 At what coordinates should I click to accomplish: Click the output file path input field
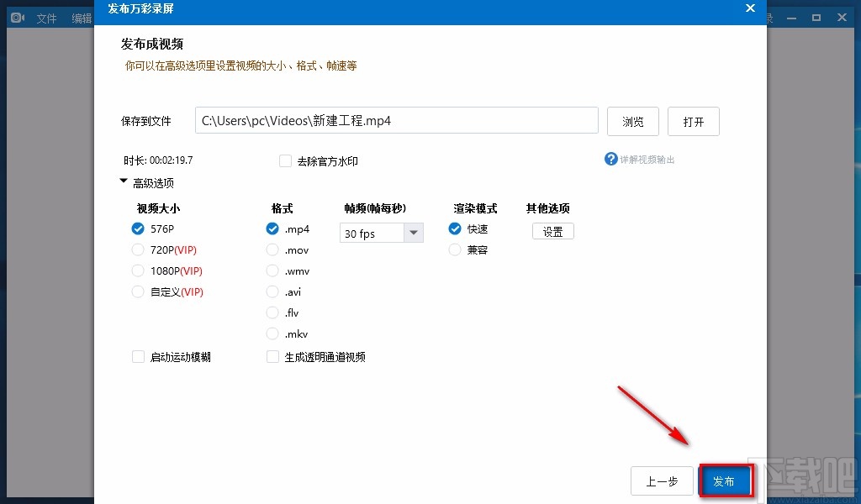tap(395, 120)
